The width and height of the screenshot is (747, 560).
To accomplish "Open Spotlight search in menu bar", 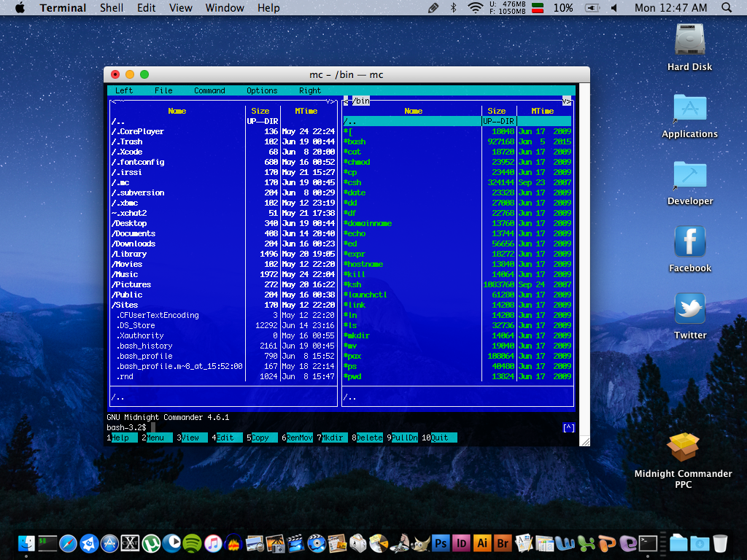I will tap(727, 7).
